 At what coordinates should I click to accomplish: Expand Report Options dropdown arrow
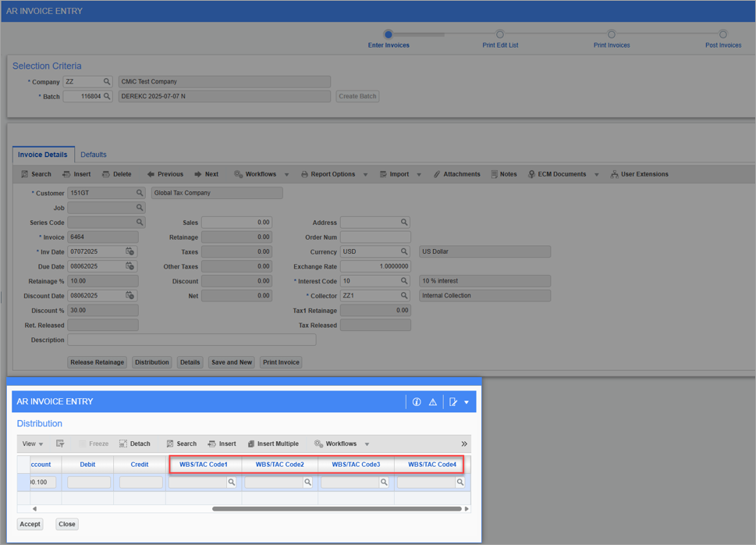365,175
